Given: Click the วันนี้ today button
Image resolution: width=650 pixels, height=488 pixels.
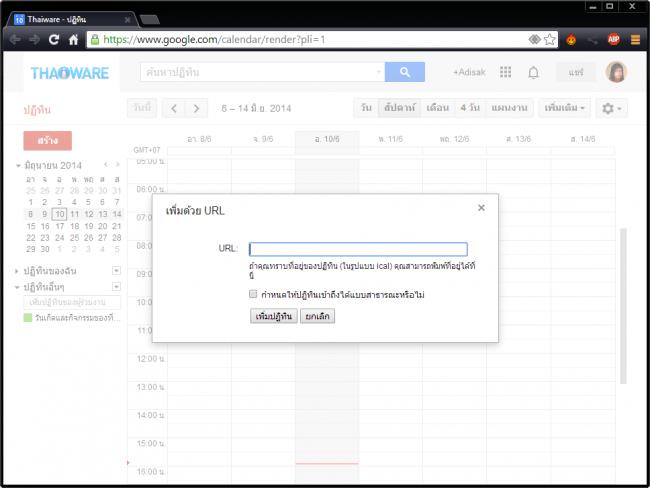Looking at the screenshot, I should [x=142, y=108].
